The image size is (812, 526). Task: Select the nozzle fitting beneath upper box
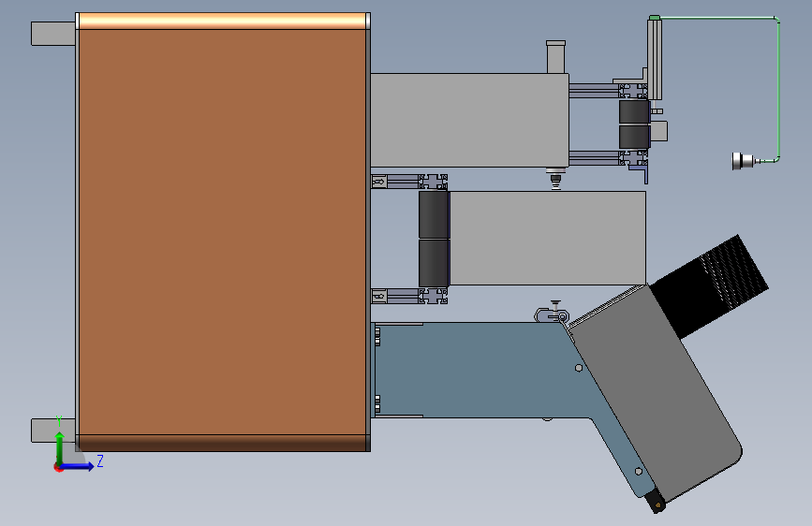555,178
